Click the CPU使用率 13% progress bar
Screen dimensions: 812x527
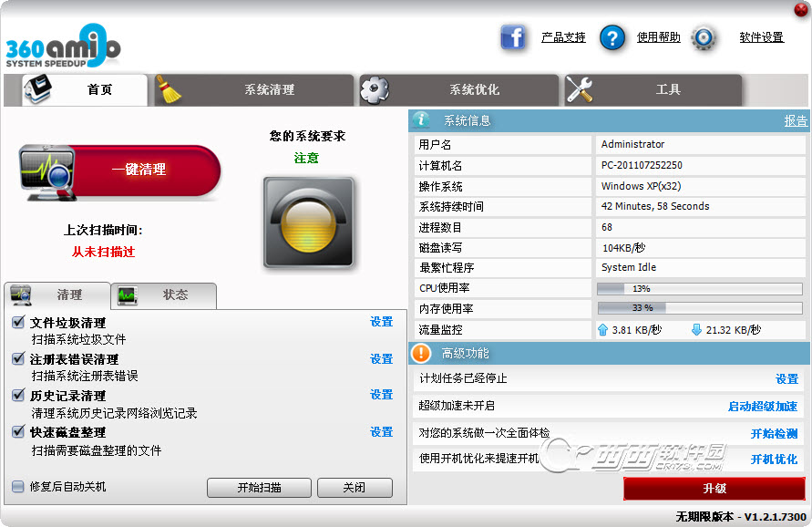point(700,289)
